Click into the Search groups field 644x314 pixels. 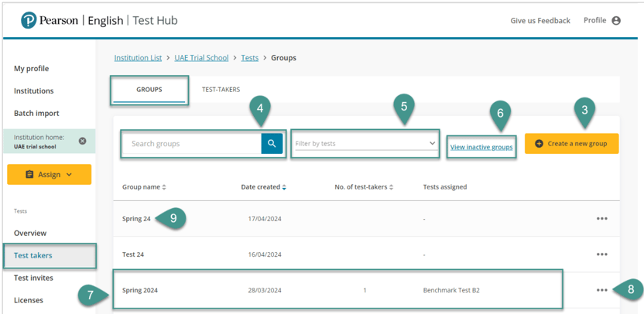pos(192,144)
